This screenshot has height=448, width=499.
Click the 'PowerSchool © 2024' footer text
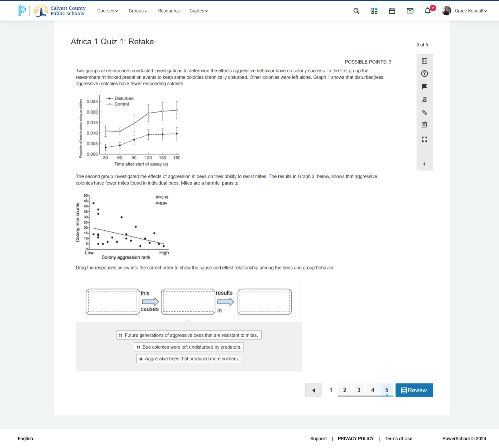pos(464,439)
